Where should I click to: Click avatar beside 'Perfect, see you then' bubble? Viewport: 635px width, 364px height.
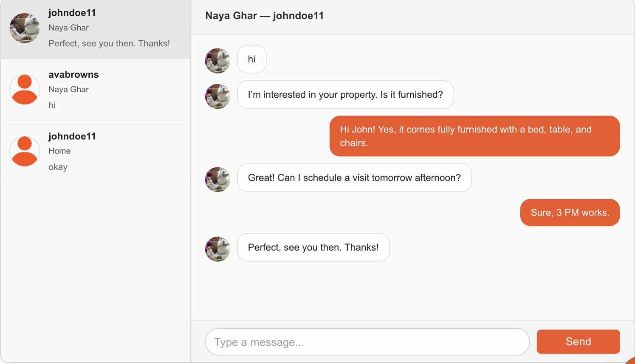tap(218, 249)
